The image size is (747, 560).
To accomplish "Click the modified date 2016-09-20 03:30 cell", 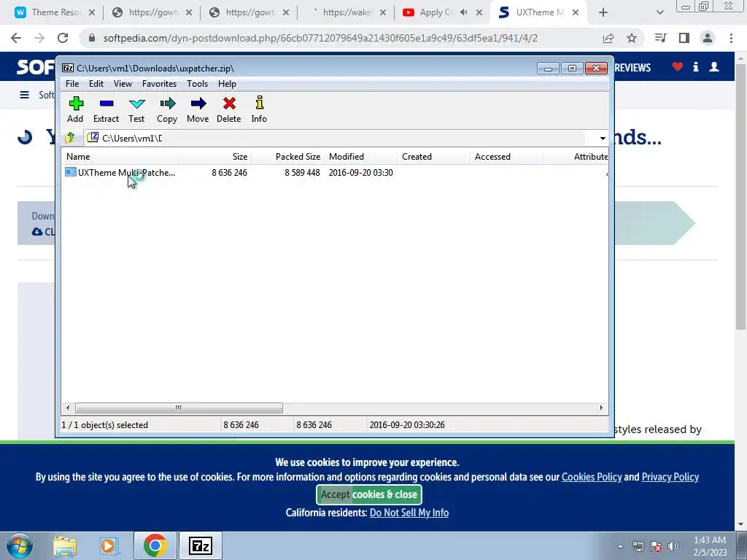I will click(360, 172).
